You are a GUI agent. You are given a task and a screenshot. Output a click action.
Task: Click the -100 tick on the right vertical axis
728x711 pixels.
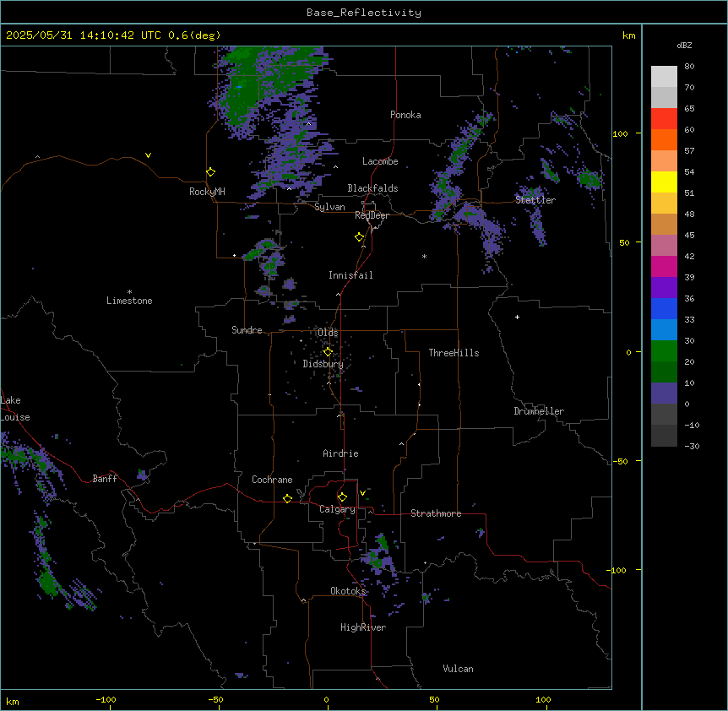pyautogui.click(x=617, y=570)
